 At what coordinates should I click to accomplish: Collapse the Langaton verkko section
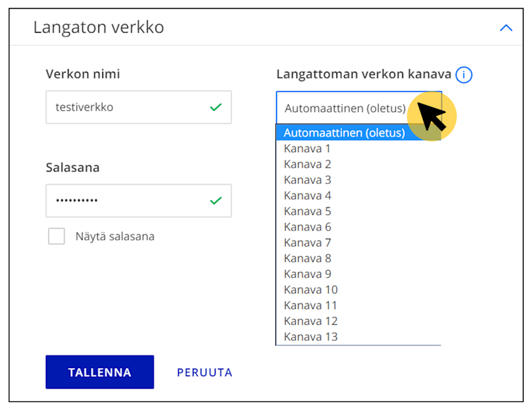pyautogui.click(x=506, y=28)
